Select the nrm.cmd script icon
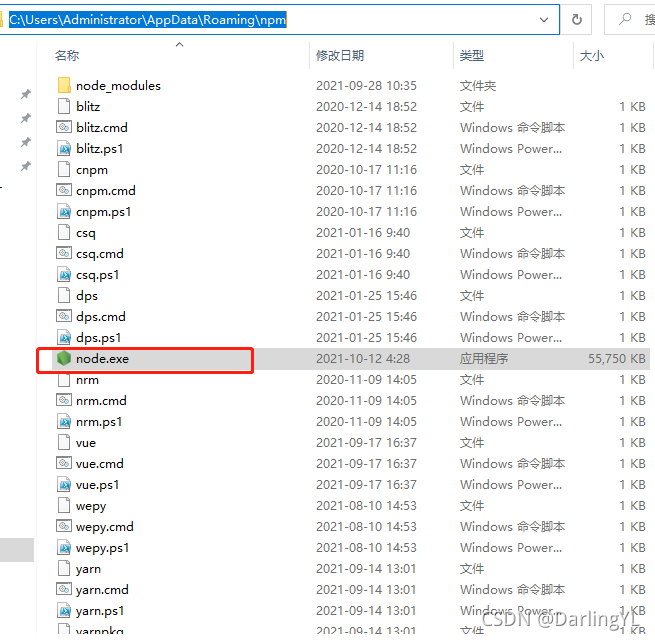 pos(64,400)
